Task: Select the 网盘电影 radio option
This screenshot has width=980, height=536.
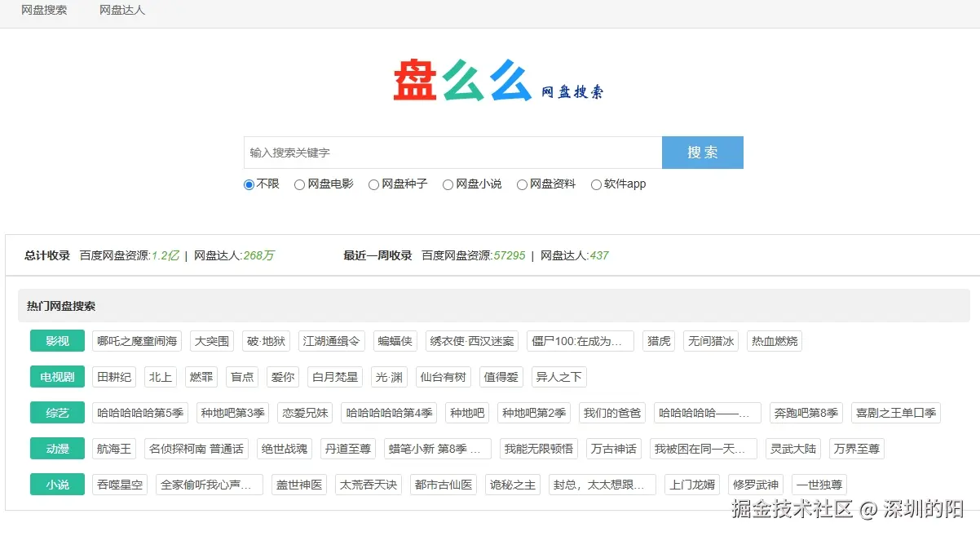Action: 299,184
